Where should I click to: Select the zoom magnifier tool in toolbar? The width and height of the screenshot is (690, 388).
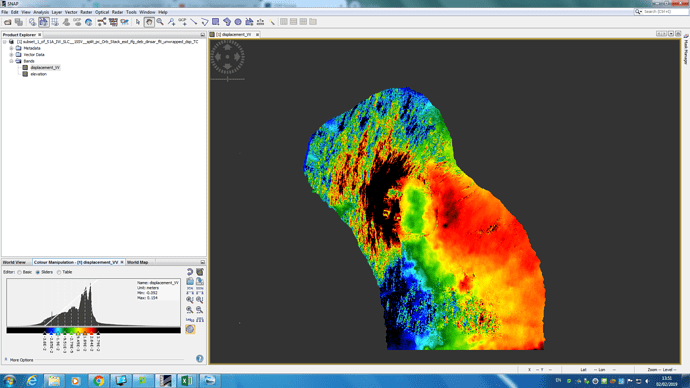pos(160,22)
